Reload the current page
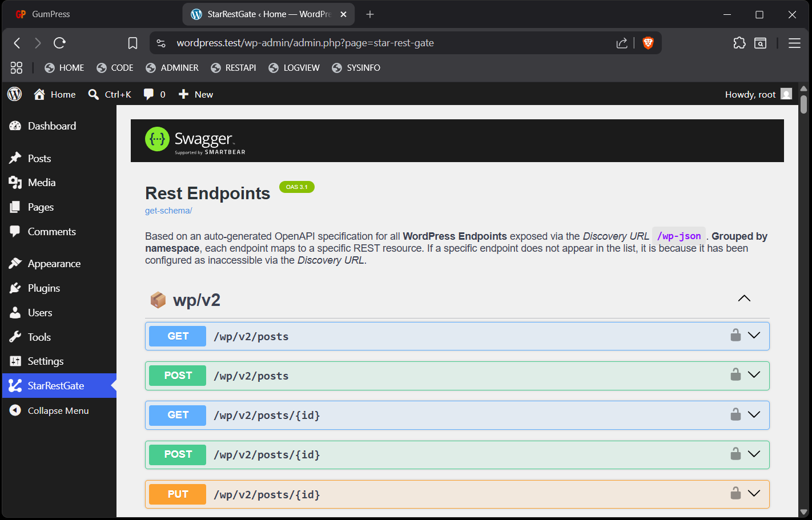 pyautogui.click(x=59, y=43)
